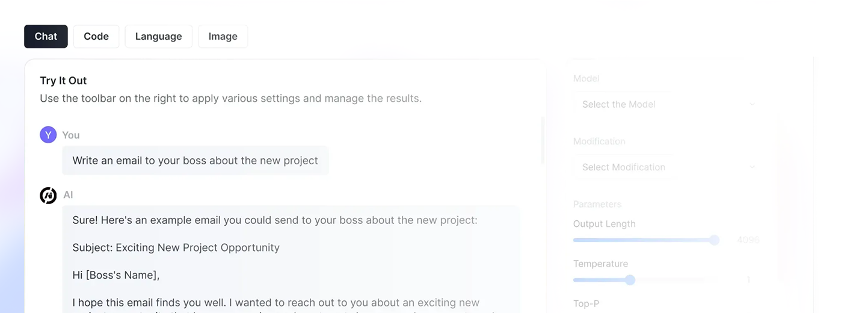The width and height of the screenshot is (868, 313).
Task: Open the Code tab
Action: (x=96, y=36)
